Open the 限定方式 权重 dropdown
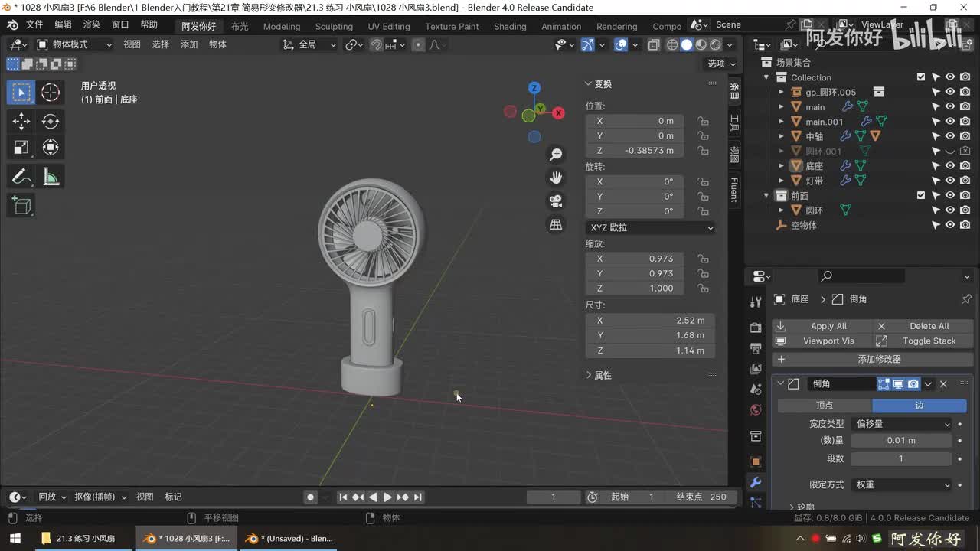The width and height of the screenshot is (980, 551). point(901,484)
